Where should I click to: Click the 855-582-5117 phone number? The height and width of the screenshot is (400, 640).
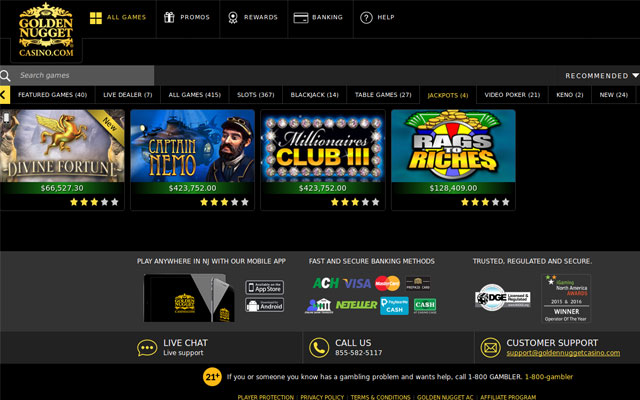coord(359,353)
